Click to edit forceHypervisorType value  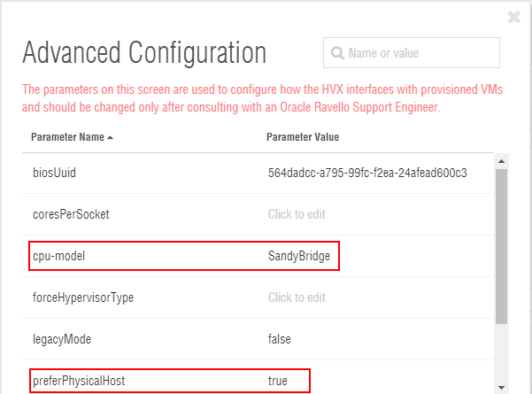point(297,297)
